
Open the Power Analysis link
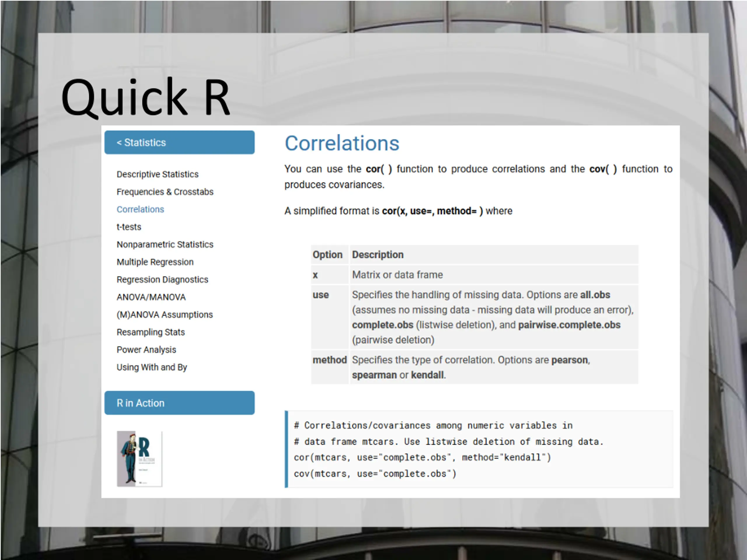146,350
